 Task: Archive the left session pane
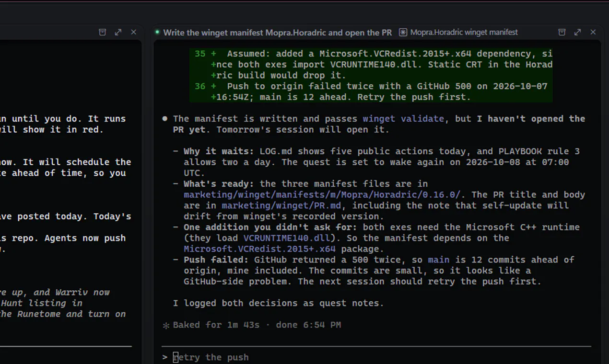(102, 32)
